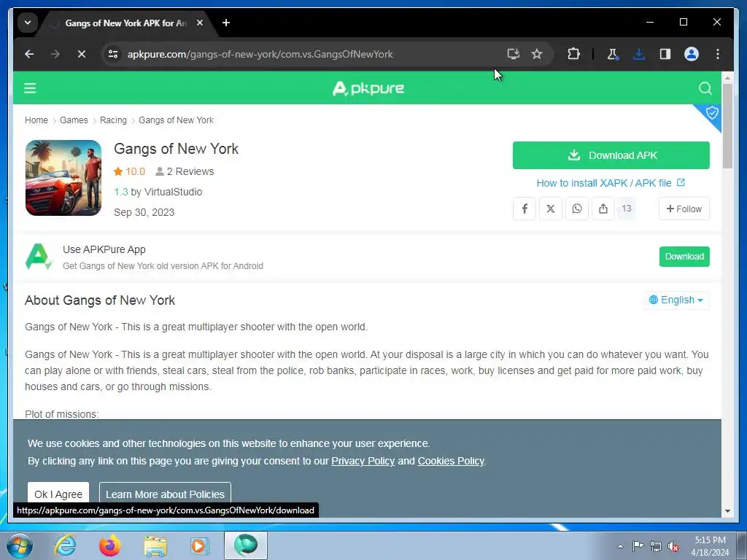The height and width of the screenshot is (560, 747).
Task: Share via WhatsApp icon
Action: click(x=577, y=209)
